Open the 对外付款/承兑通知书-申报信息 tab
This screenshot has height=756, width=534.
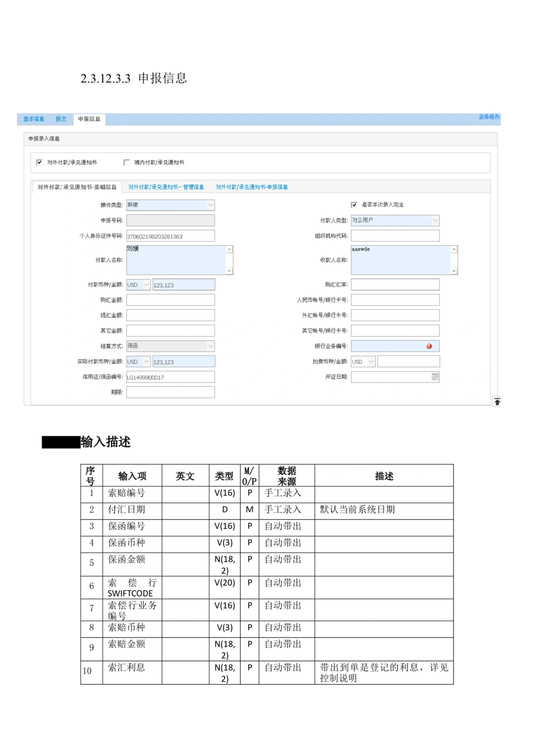pyautogui.click(x=252, y=187)
